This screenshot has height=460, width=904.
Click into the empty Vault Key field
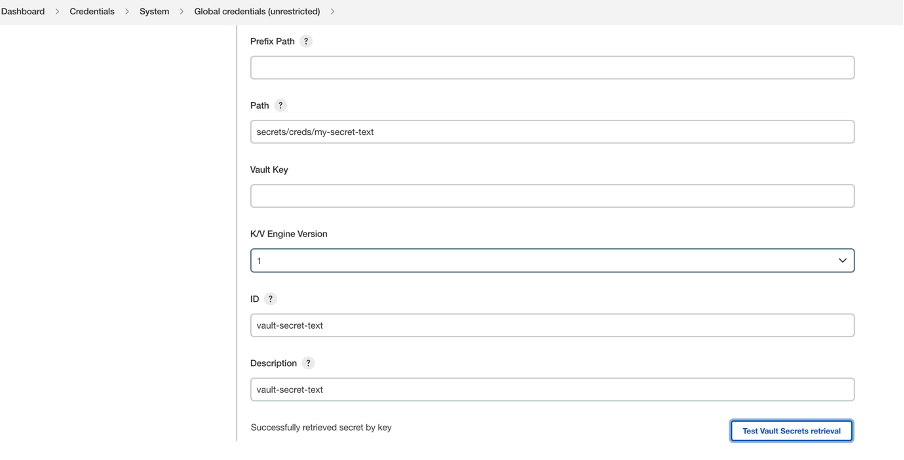552,196
